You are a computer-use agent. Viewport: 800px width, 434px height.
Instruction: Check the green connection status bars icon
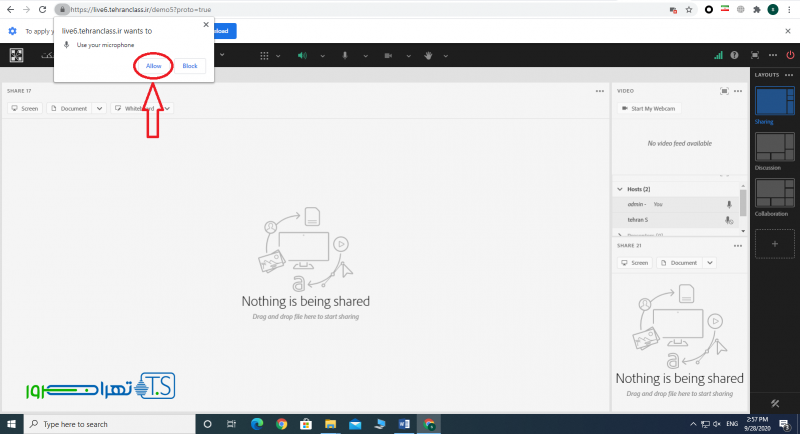718,55
